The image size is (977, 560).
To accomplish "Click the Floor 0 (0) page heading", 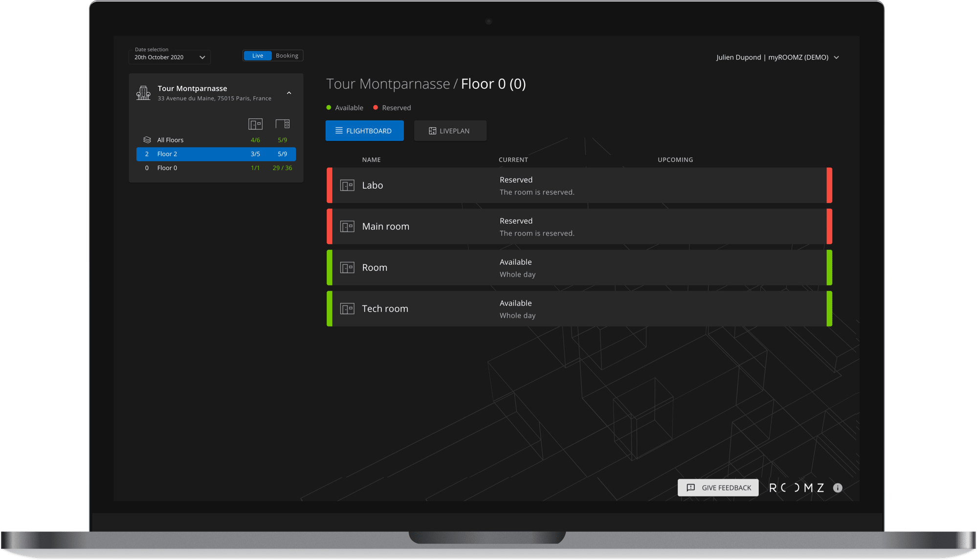I will 493,84.
